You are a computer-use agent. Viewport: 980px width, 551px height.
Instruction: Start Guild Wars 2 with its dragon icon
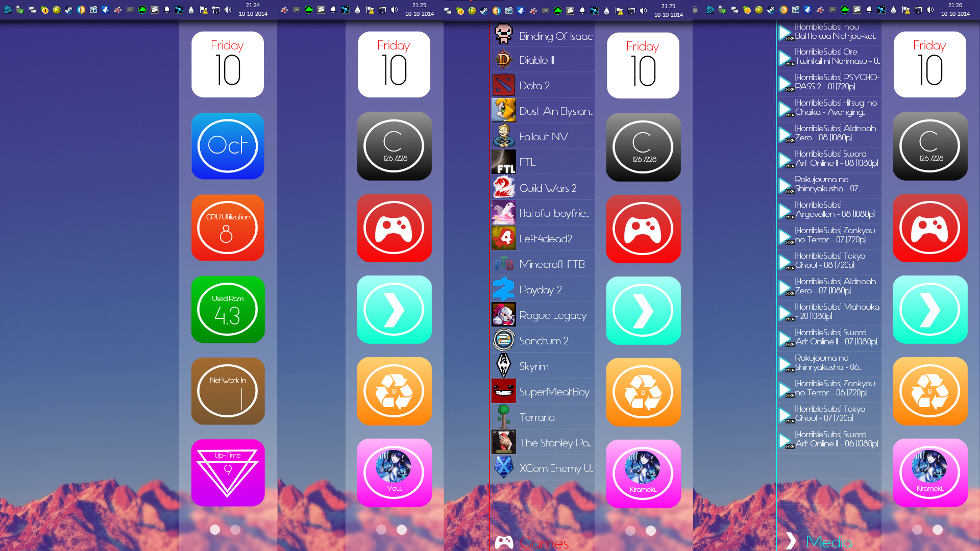503,188
